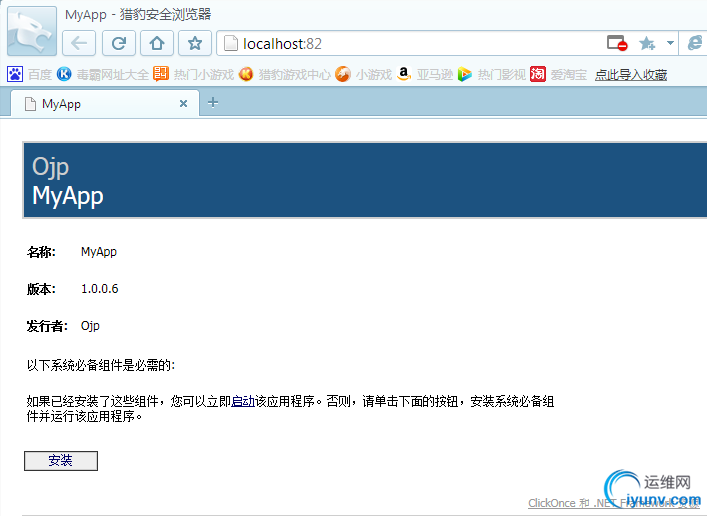Click the star favorites toolbar button

195,43
